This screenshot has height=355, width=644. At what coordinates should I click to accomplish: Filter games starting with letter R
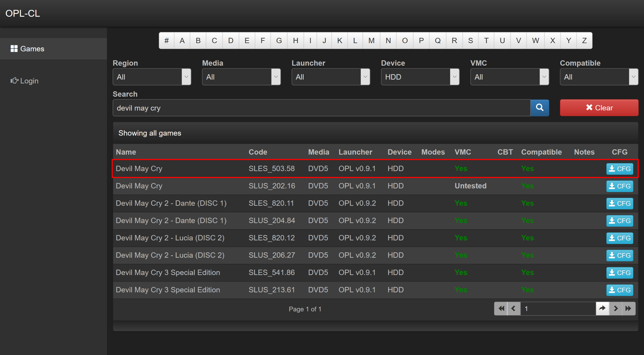[x=454, y=41]
